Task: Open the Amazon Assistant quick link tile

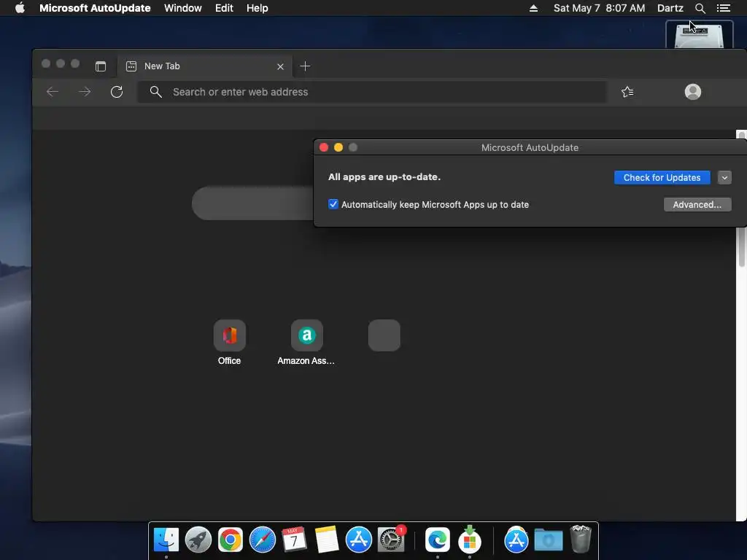Action: [307, 335]
